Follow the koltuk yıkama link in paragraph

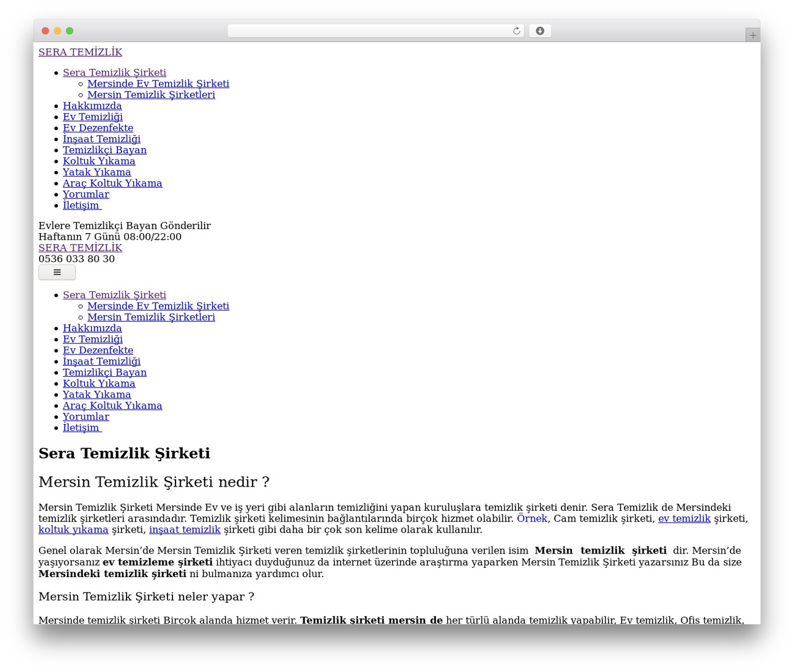pos(73,530)
